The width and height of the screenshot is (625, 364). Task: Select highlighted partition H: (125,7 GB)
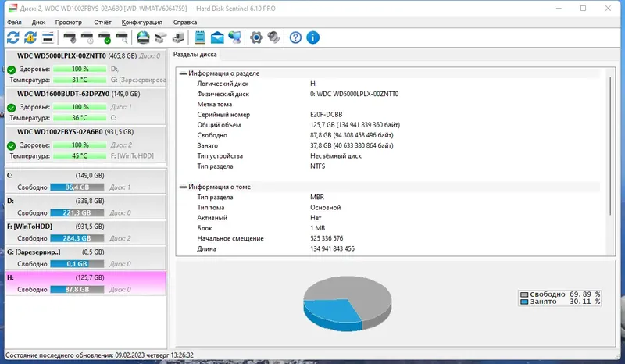click(x=86, y=284)
